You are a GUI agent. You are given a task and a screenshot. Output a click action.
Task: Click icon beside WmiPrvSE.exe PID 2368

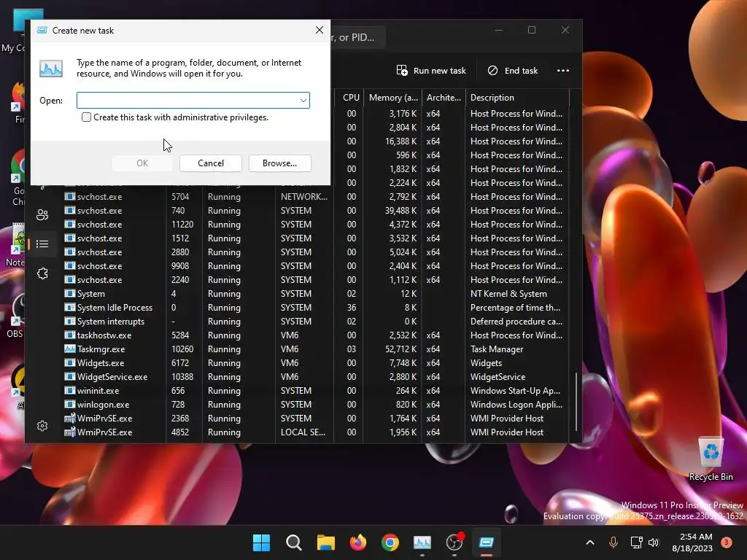[x=69, y=418]
